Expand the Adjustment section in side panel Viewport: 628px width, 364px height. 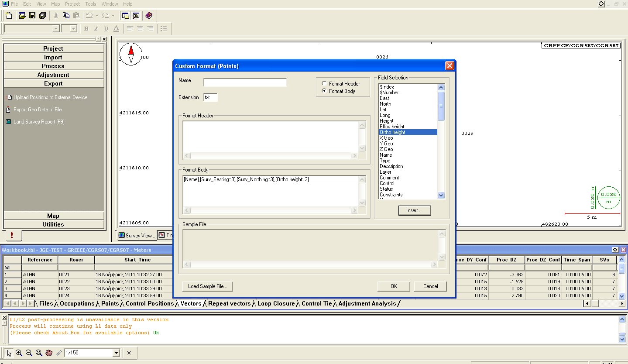pos(53,75)
